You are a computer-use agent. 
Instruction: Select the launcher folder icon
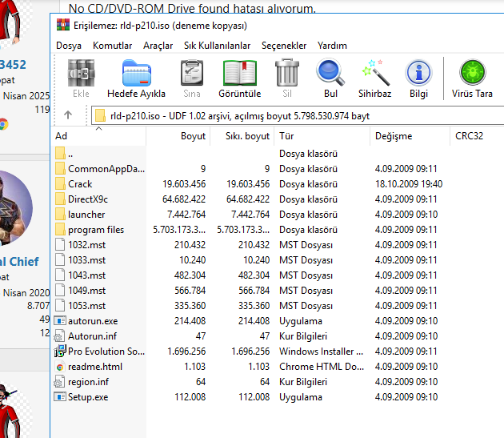60,215
